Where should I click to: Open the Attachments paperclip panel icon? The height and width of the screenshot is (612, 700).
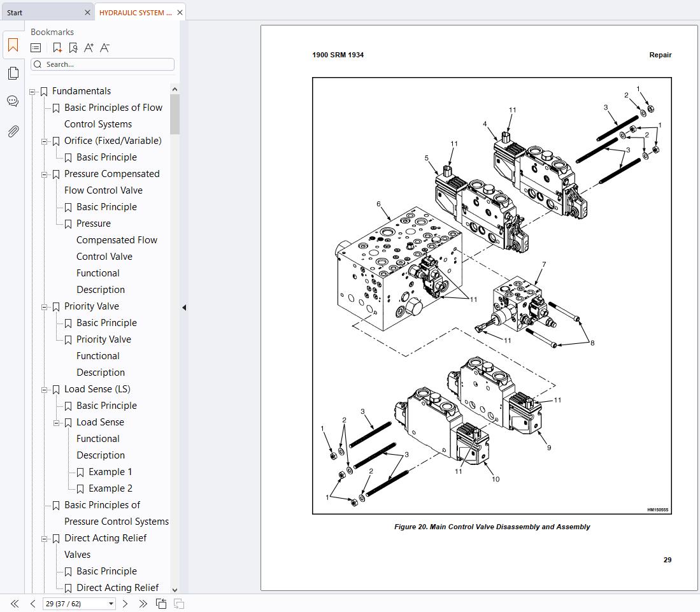13,131
